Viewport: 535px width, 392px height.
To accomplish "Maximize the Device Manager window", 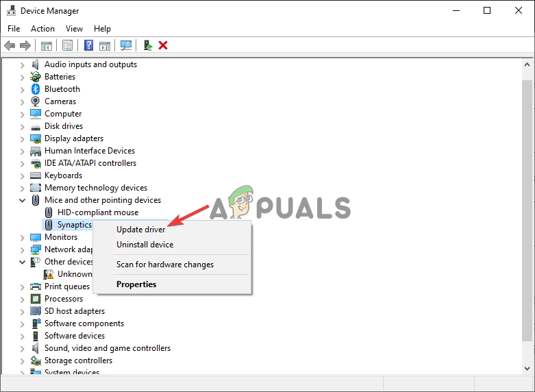I will pyautogui.click(x=487, y=10).
